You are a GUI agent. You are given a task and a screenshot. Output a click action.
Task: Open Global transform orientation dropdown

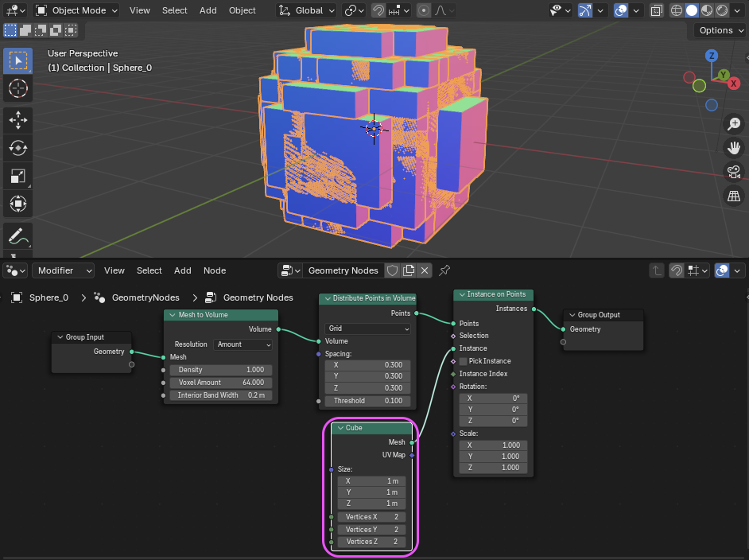tap(306, 10)
